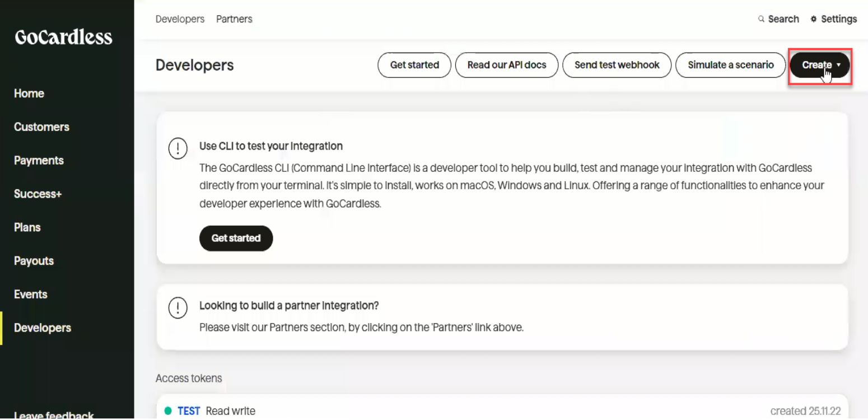Open the Developers tab in top bar
Viewport: 868px width, 420px height.
(x=180, y=19)
